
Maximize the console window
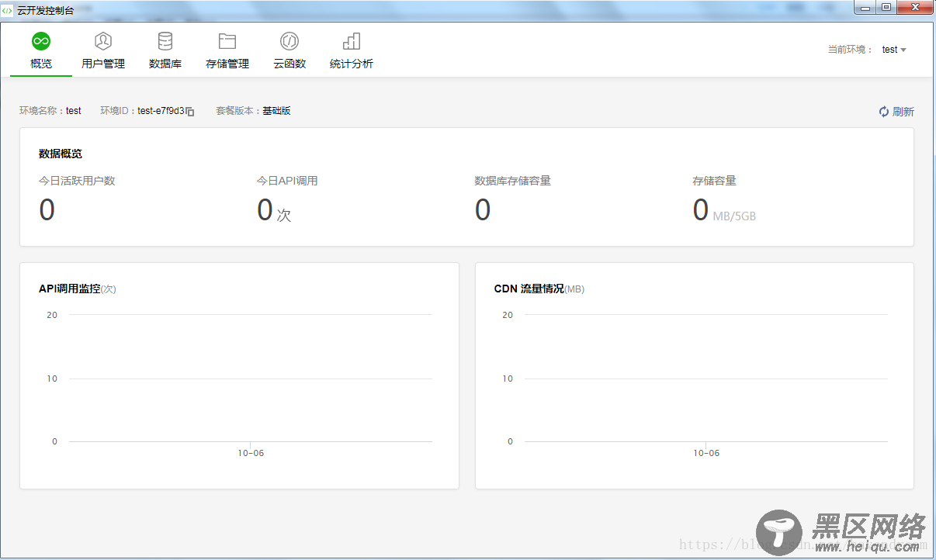(886, 7)
